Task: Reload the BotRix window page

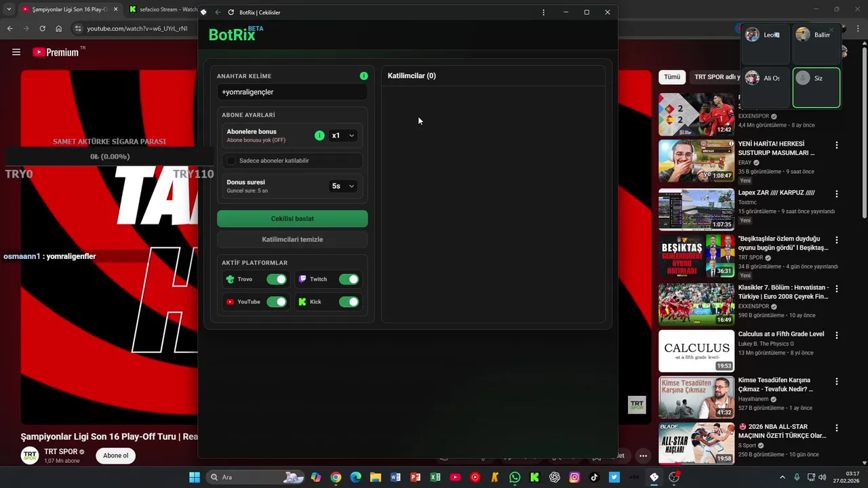Action: click(231, 12)
